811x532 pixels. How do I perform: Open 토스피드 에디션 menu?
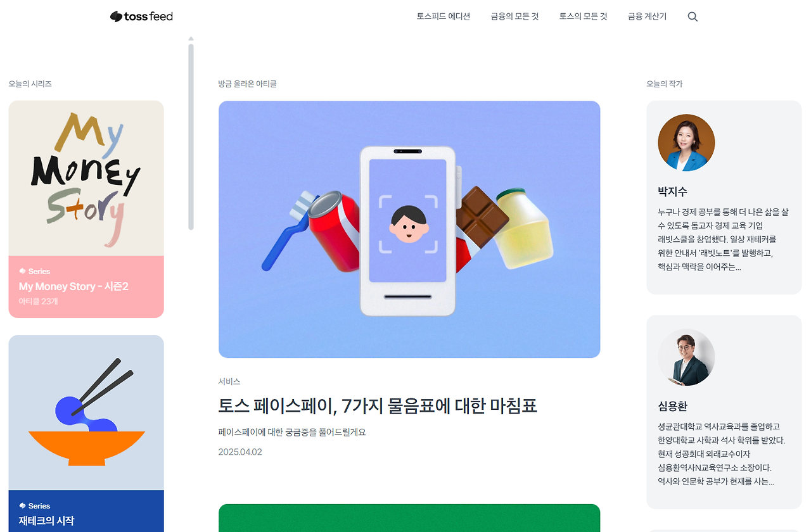[x=444, y=16]
